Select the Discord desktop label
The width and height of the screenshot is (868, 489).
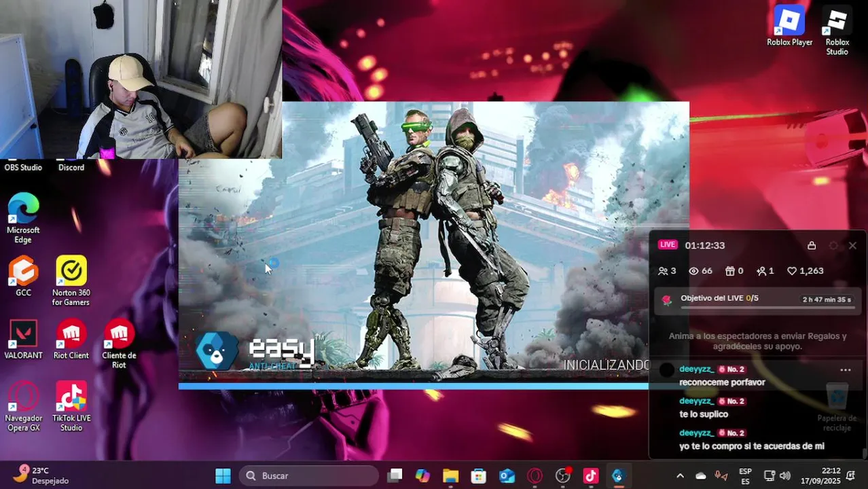[x=71, y=167]
